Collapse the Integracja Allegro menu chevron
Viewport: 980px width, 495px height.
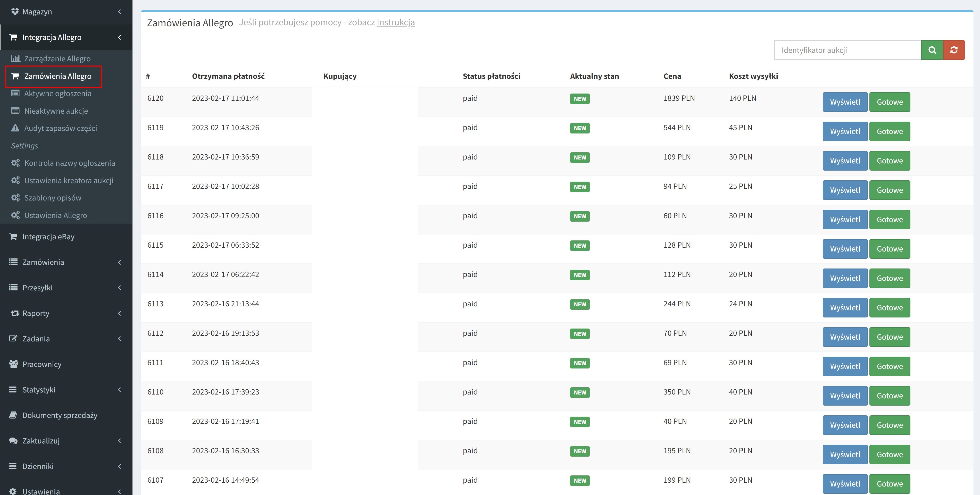pyautogui.click(x=119, y=37)
